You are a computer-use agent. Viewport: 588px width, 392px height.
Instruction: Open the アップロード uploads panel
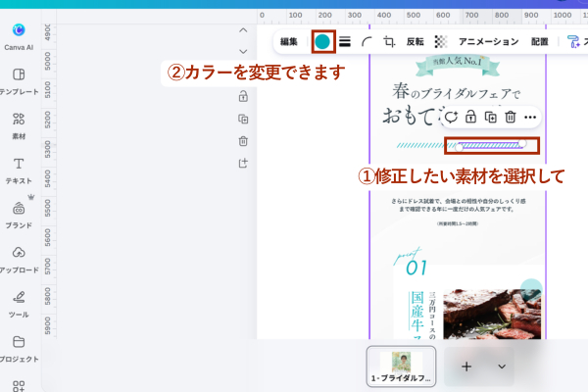tap(19, 260)
